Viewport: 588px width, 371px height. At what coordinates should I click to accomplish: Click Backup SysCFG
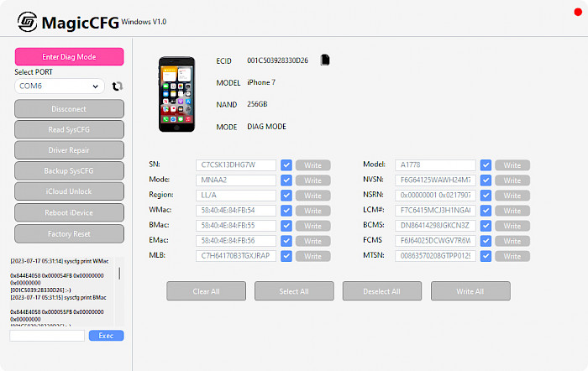(70, 170)
